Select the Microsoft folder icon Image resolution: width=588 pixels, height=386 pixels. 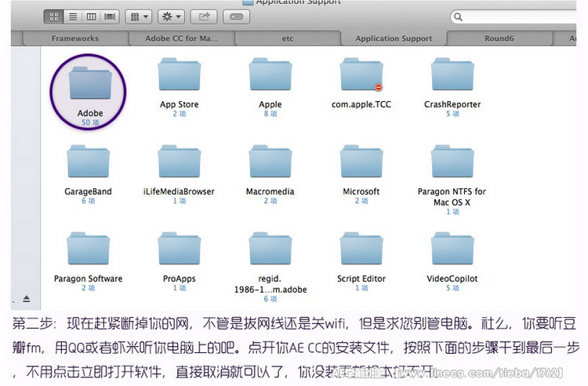coord(361,162)
